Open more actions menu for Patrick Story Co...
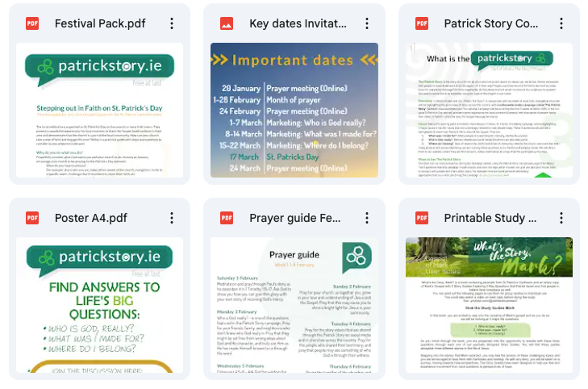Screen dimensions: 588x389 (x=561, y=23)
